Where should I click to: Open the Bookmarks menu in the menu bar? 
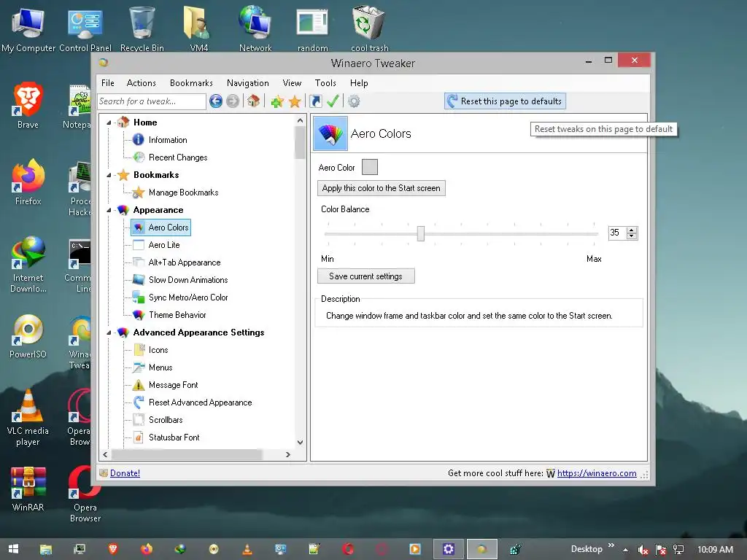(191, 83)
